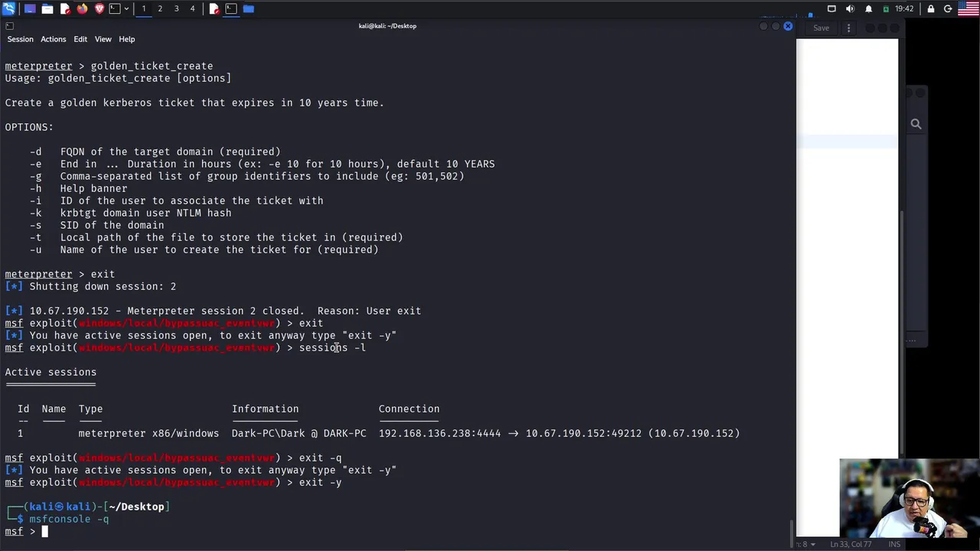Click the display tray icon

(x=831, y=8)
